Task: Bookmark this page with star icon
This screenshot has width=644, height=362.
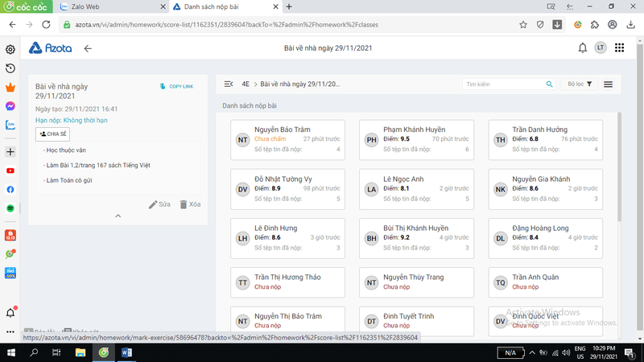Action: [522, 25]
